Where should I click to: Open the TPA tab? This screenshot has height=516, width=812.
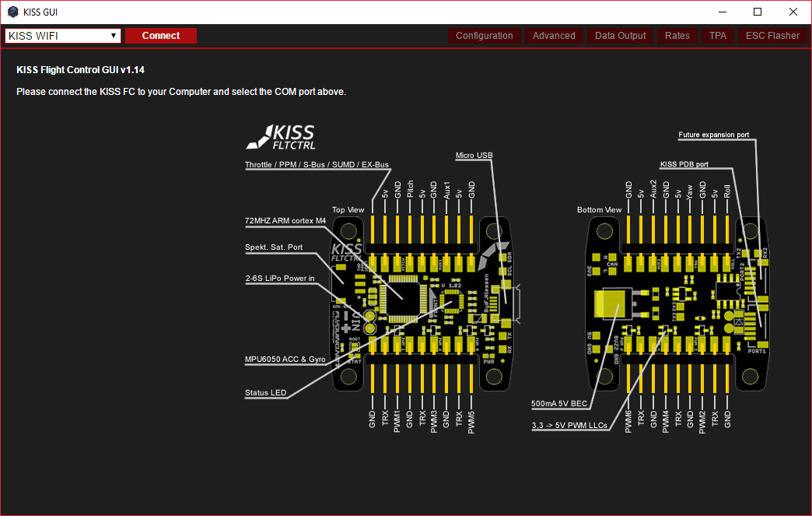[x=717, y=36]
